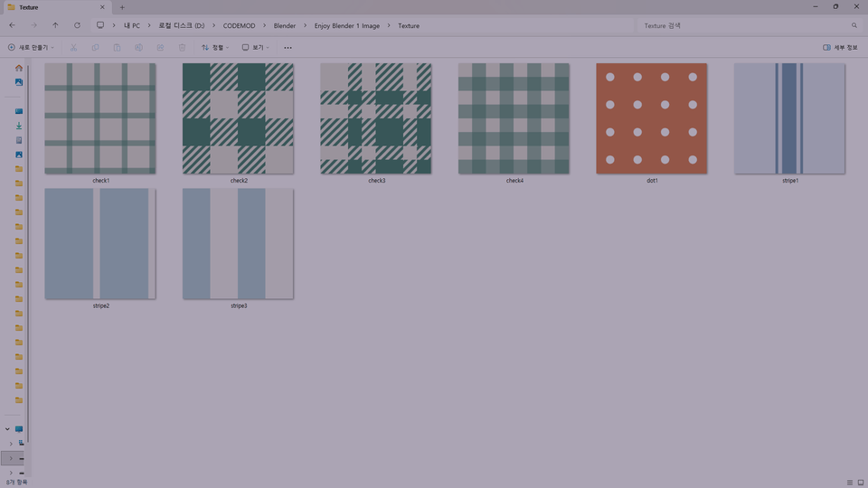The height and width of the screenshot is (488, 868).
Task: Open Gallery in the navigation sidebar
Action: [x=19, y=82]
